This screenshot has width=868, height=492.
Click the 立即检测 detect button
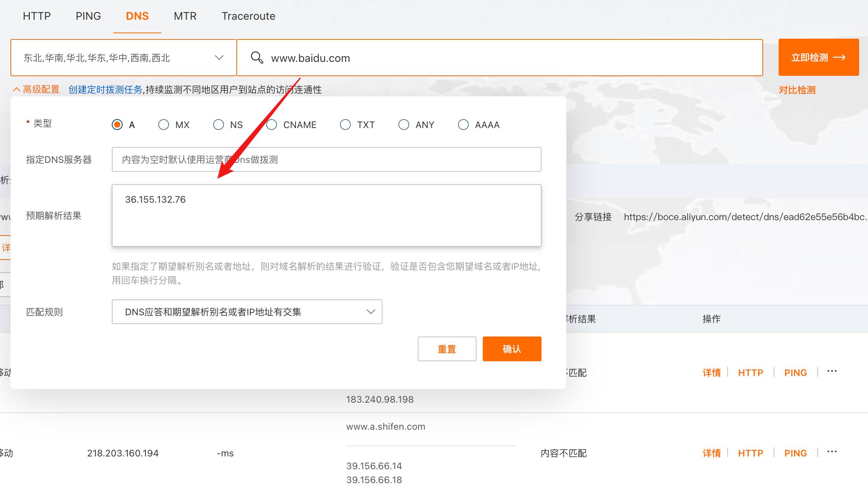coord(818,58)
